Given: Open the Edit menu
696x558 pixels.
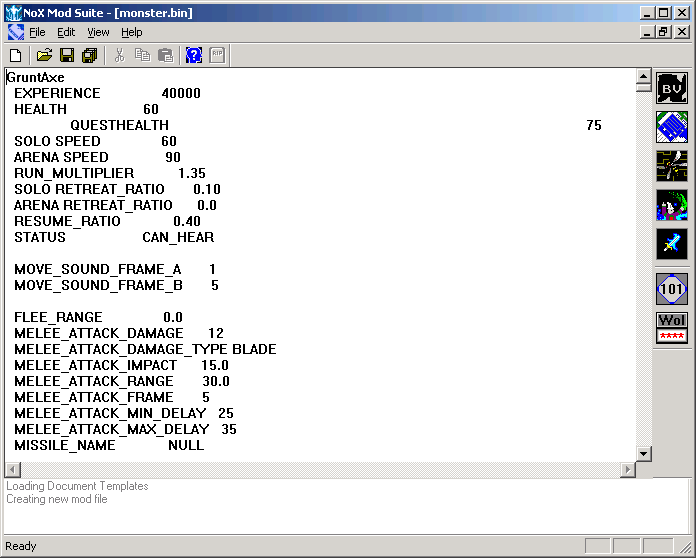Looking at the screenshot, I should [66, 32].
